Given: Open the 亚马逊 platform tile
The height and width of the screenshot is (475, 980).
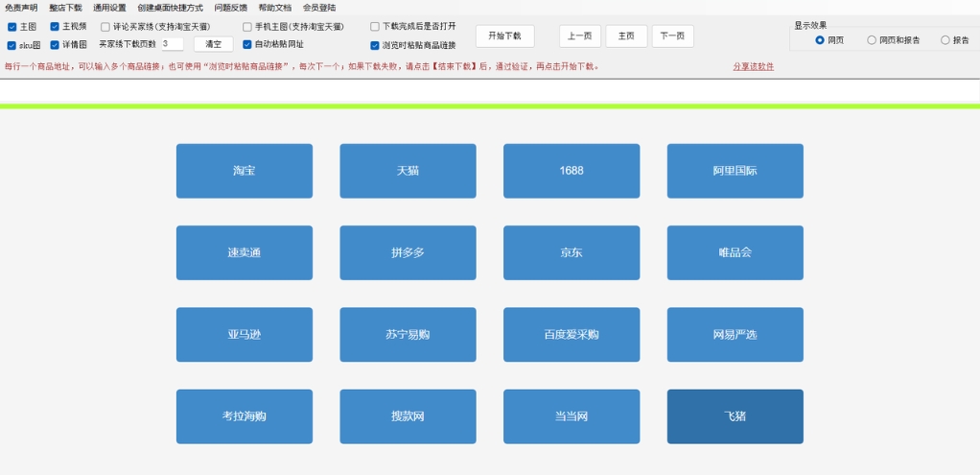Looking at the screenshot, I should (245, 335).
